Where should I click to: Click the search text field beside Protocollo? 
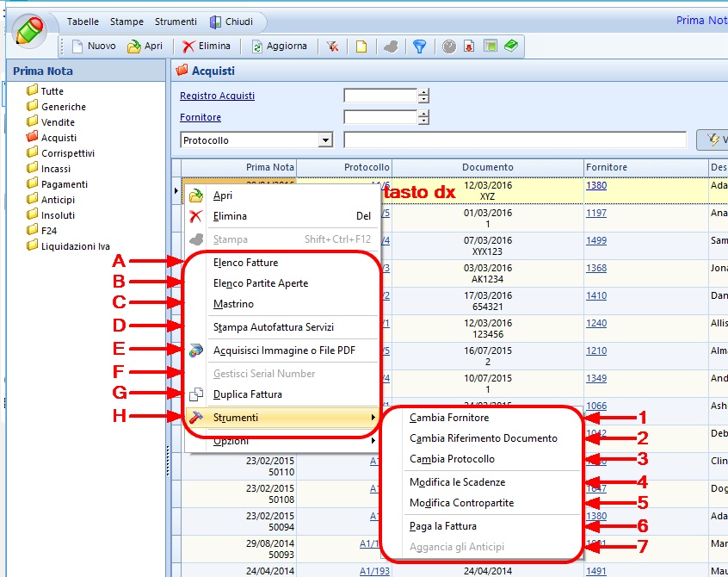click(515, 140)
